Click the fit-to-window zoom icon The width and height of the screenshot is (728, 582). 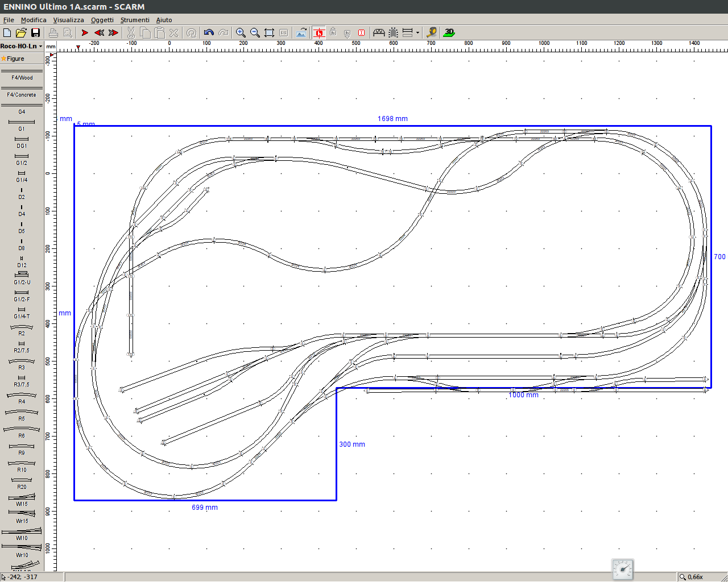coord(269,33)
